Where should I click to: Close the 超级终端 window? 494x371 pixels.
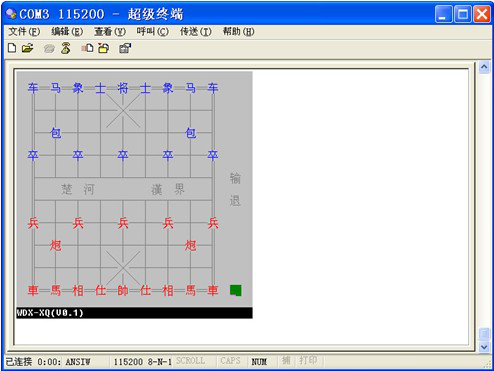(482, 14)
